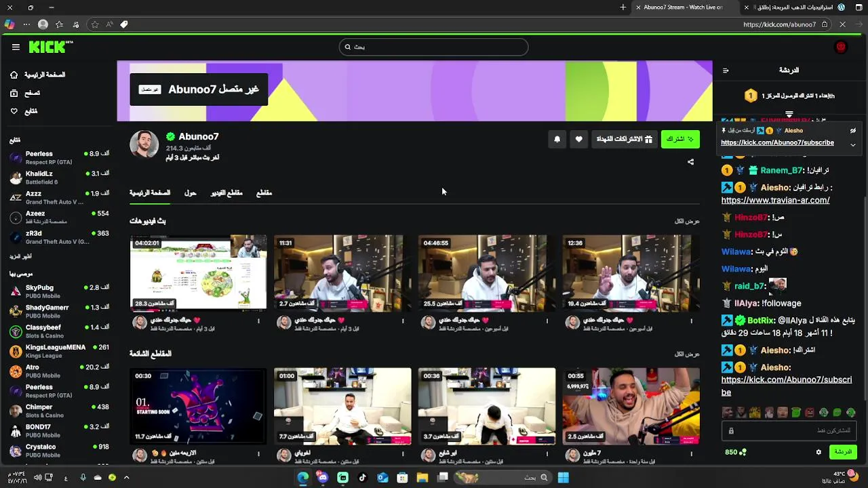Open Peerless channel in followed list
Screen dimensions: 868x488
(x=59, y=158)
